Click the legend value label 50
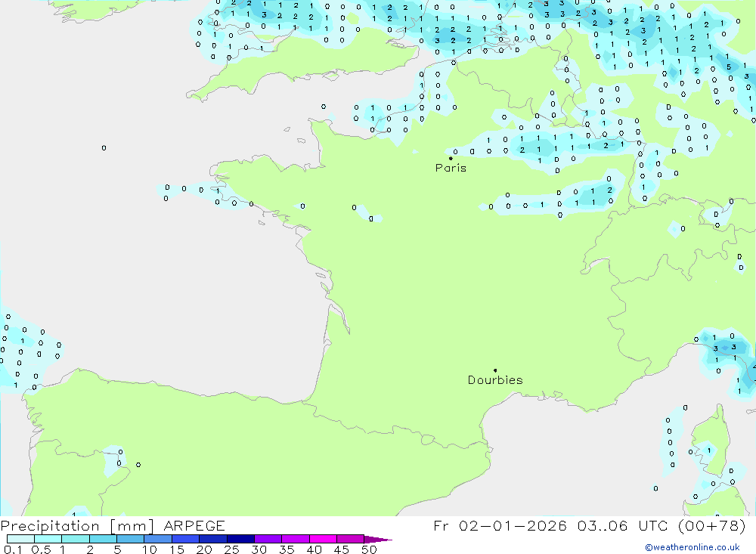Image resolution: width=756 pixels, height=554 pixels. (369, 549)
